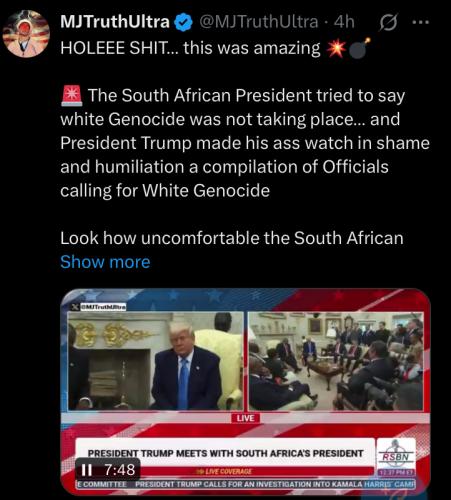This screenshot has width=451, height=500.
Task: Click the bomb emoji
Action: pos(360,48)
